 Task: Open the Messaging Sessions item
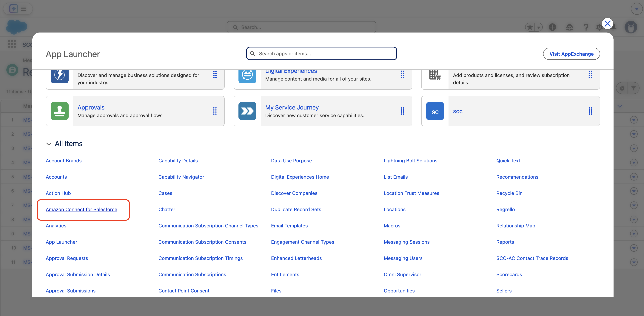[x=406, y=242]
